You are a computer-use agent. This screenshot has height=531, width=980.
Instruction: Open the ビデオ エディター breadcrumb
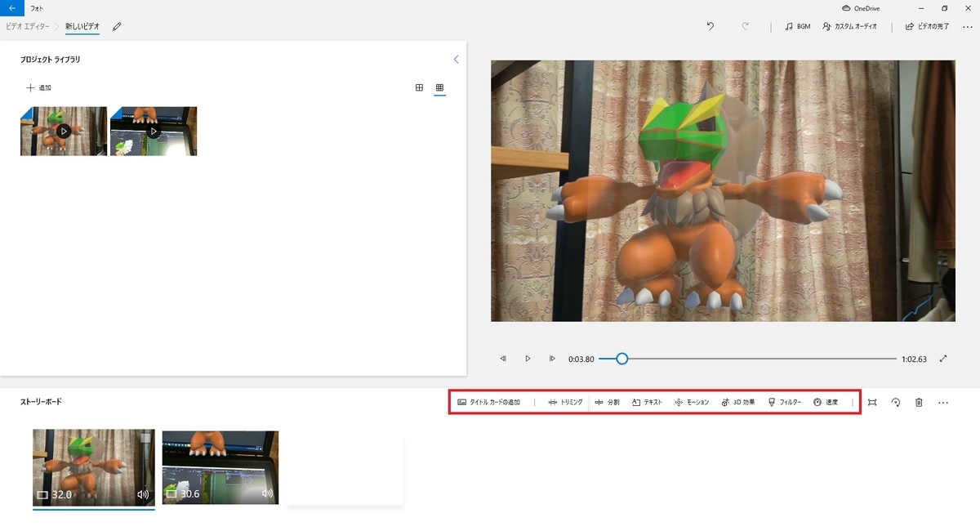click(27, 26)
